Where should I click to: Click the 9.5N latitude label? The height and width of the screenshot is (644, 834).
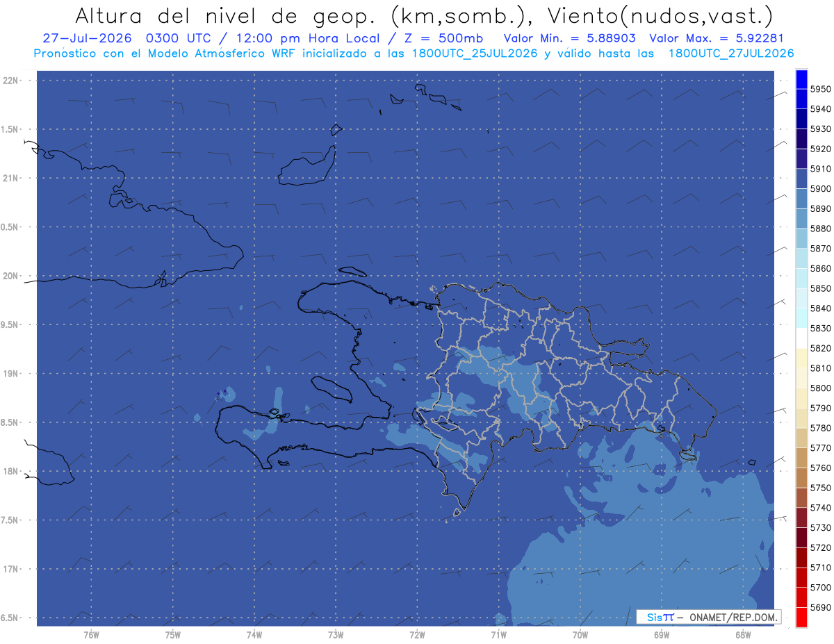pyautogui.click(x=10, y=325)
